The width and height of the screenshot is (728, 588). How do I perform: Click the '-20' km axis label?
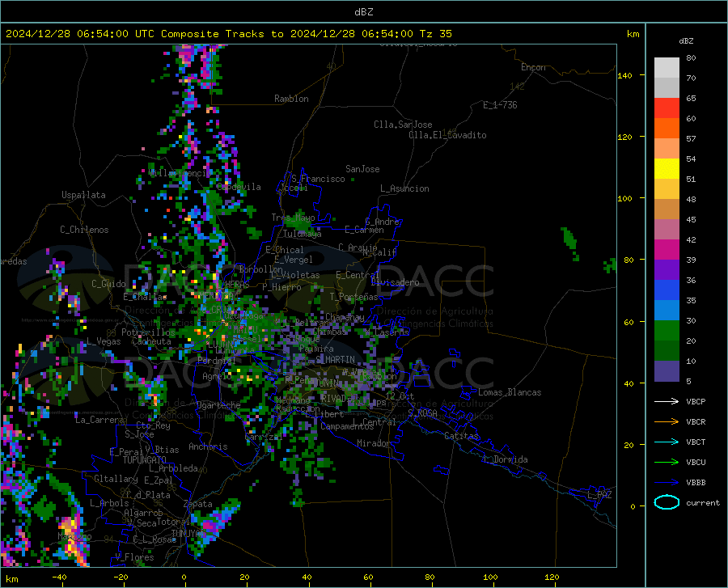pyautogui.click(x=121, y=577)
